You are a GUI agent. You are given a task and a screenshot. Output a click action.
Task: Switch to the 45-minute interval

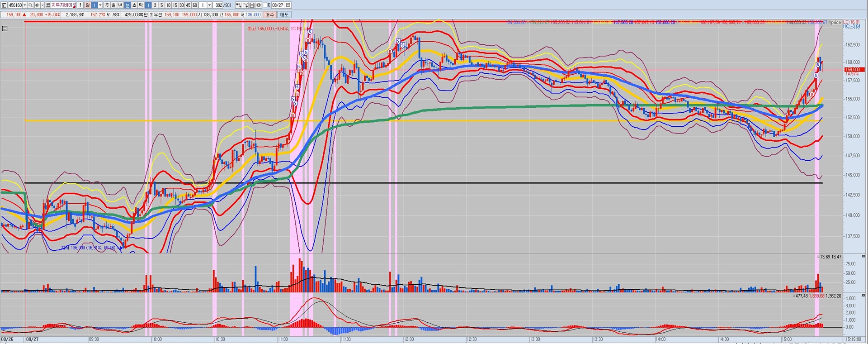pos(188,5)
